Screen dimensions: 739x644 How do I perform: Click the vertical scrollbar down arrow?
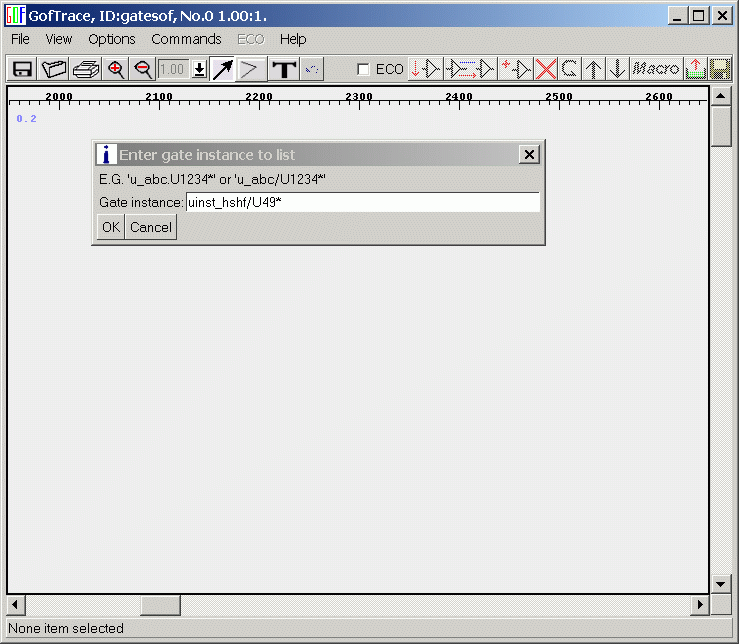point(721,584)
